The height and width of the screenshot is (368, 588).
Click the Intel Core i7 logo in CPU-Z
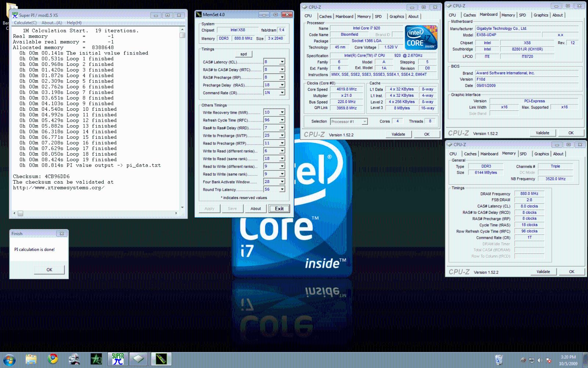tap(421, 37)
